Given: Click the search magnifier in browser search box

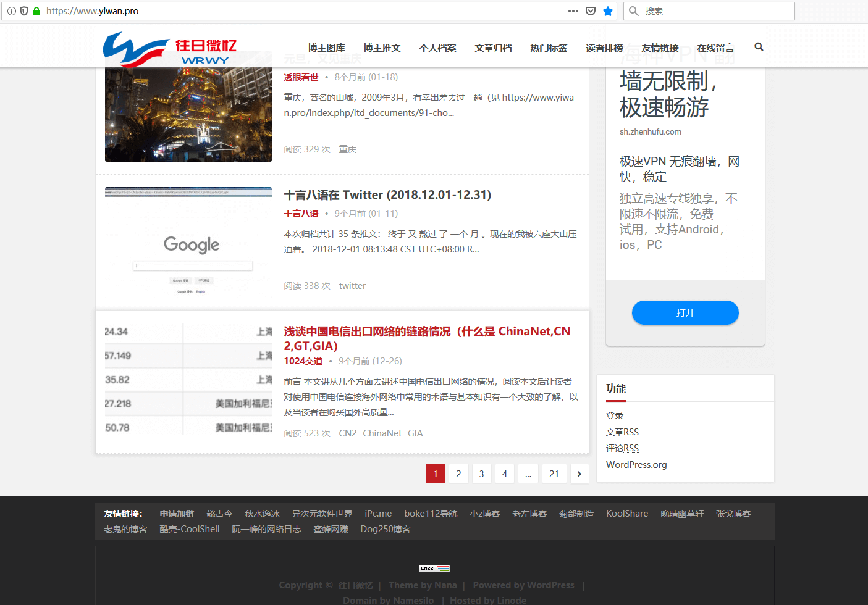Looking at the screenshot, I should 633,11.
